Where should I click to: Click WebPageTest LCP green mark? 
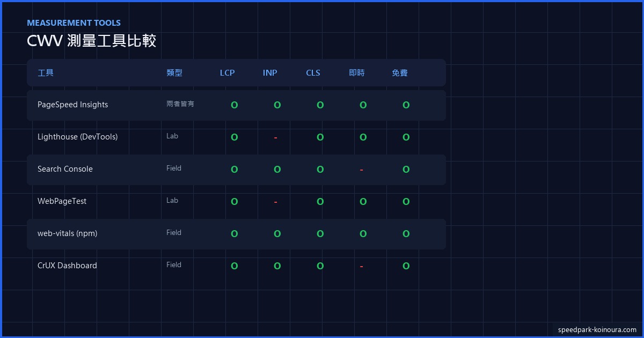point(234,202)
